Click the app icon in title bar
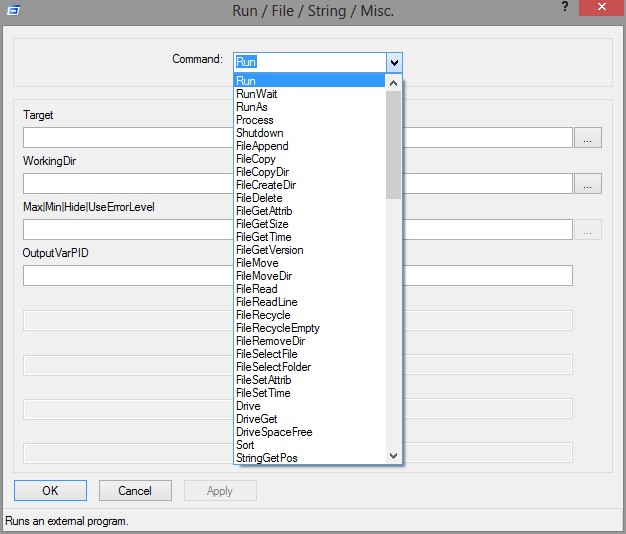Viewport: 626px width, 534px height. coord(12,12)
